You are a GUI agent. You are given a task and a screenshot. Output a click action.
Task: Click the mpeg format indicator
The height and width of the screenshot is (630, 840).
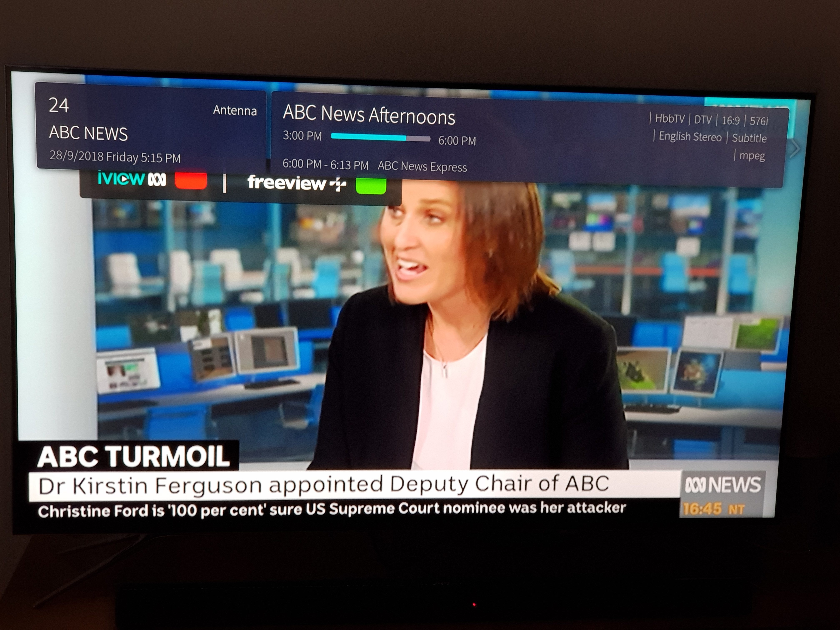pyautogui.click(x=752, y=156)
